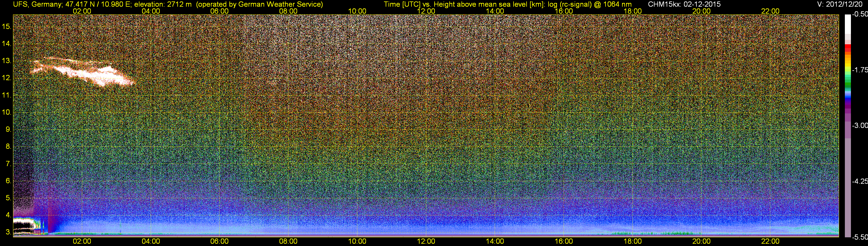The width and height of the screenshot is (868, 246).
Task: Click the station title 'UFS, Germany; 47.417 N / 10.980 E'
Action: 72,4
